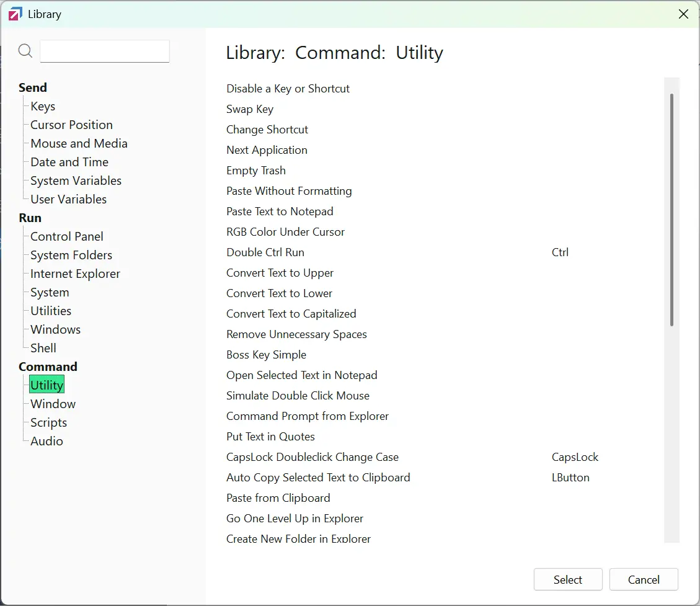Open Control Panel under Run
The height and width of the screenshot is (606, 700).
point(66,237)
